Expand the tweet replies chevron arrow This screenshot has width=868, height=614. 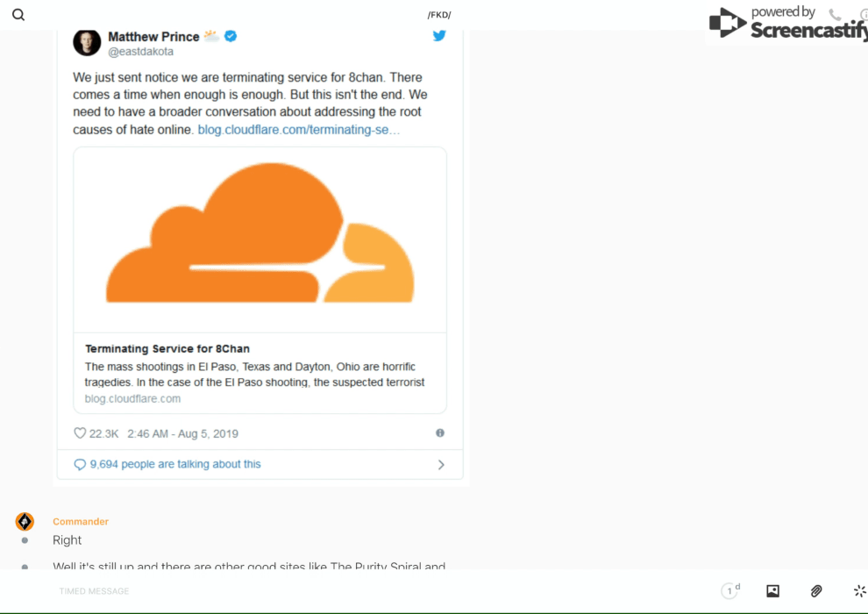[x=441, y=465]
